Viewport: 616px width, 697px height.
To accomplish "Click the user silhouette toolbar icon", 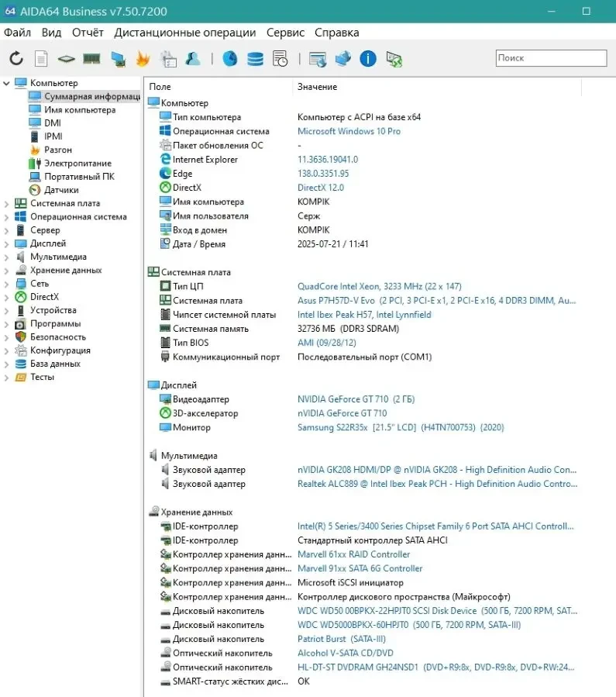I will point(193,58).
